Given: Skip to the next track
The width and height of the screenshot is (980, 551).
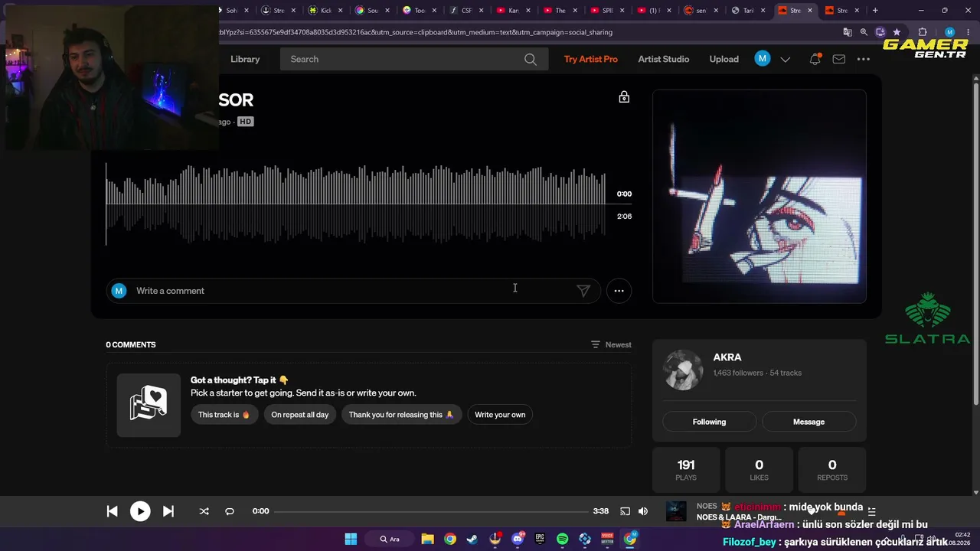Looking at the screenshot, I should 168,511.
